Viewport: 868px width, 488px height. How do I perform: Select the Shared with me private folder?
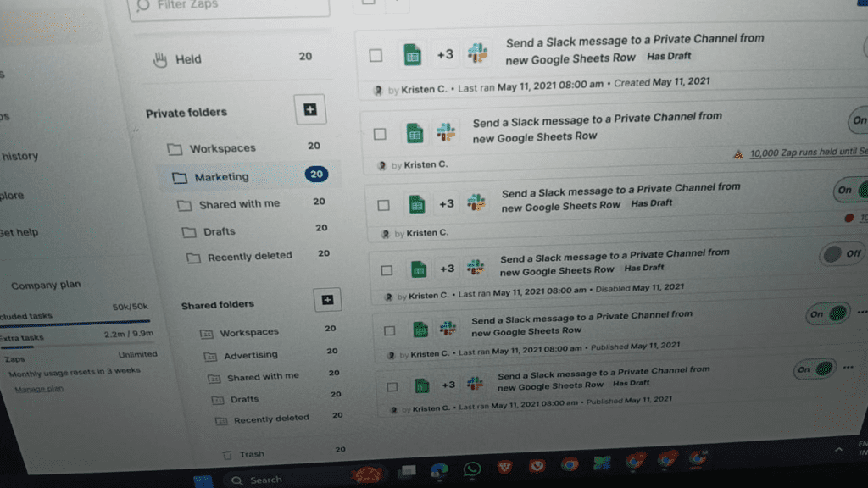pos(238,202)
